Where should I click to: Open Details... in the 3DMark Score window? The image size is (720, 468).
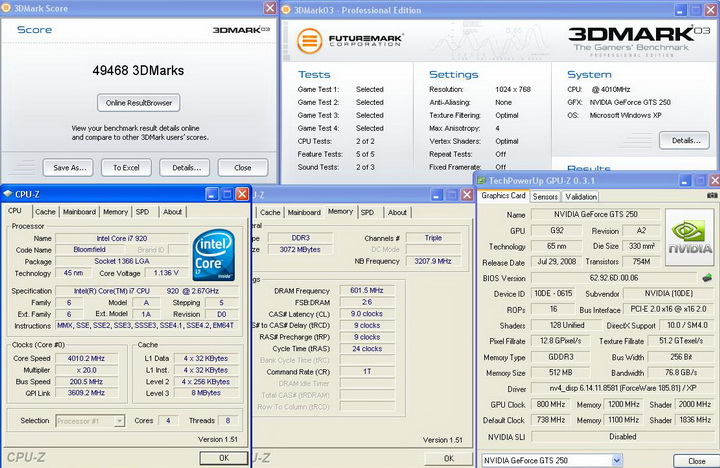point(185,168)
